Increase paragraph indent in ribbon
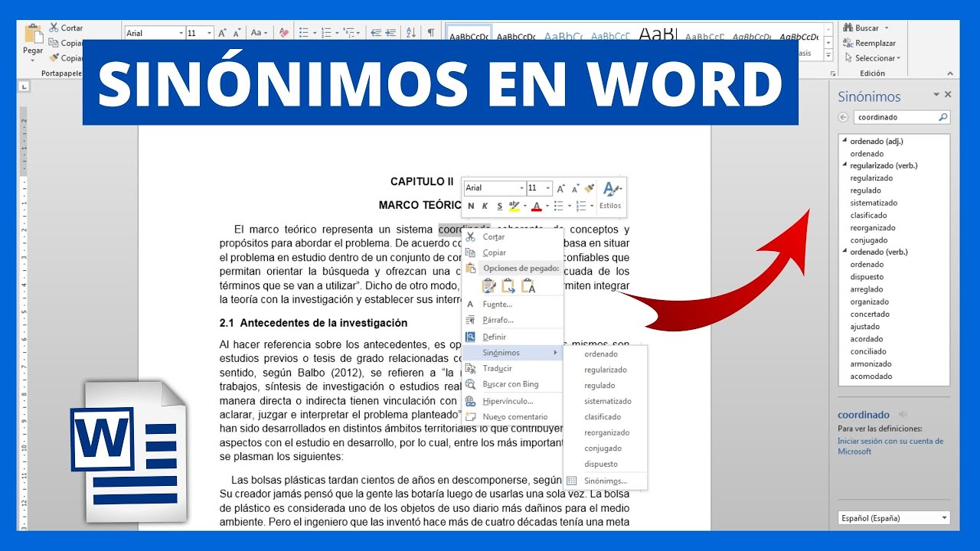The image size is (980, 551). tap(392, 33)
